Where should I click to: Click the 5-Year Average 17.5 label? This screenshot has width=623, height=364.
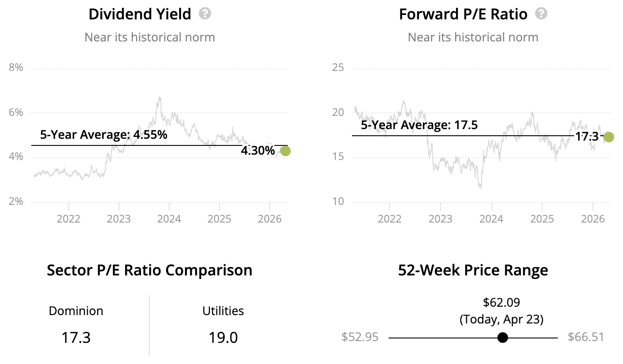tap(419, 125)
